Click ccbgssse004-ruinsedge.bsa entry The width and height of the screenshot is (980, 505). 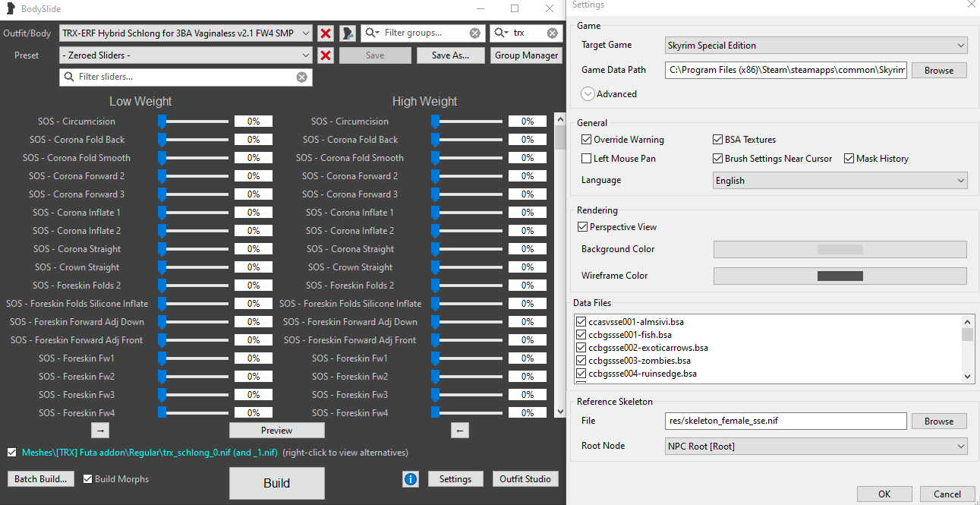pyautogui.click(x=642, y=374)
